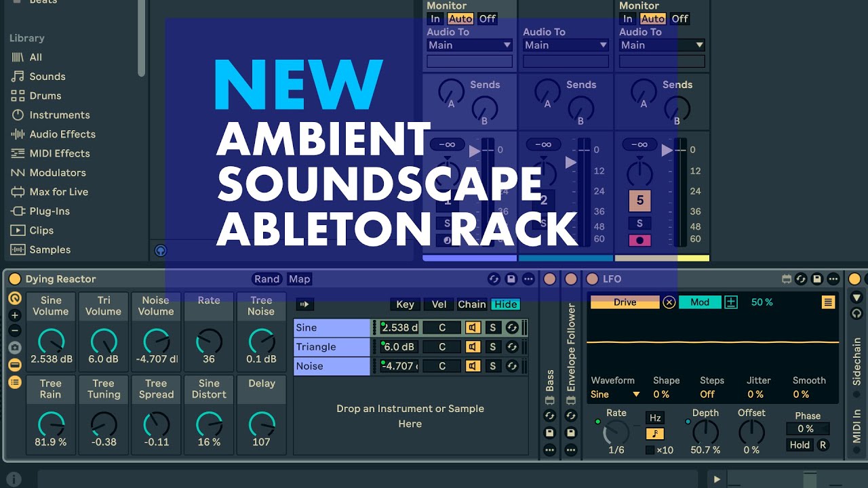Save the Dying Reactor preset
Screen dimensions: 868x488
(x=511, y=279)
